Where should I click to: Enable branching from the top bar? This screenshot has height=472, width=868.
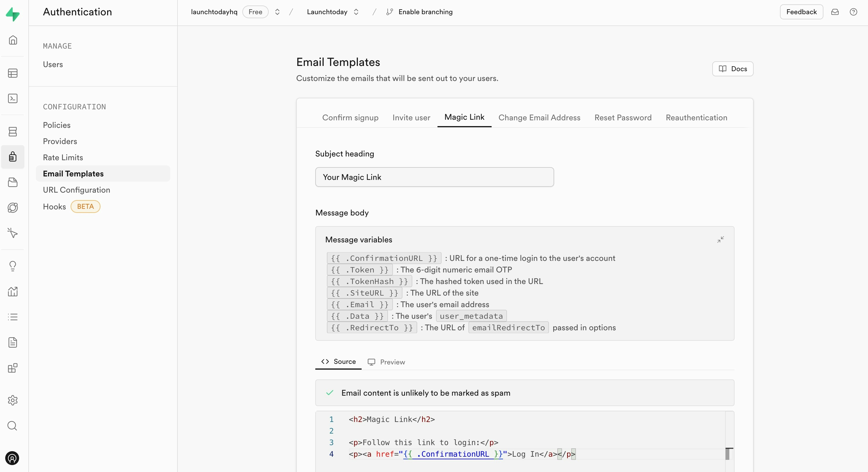point(420,12)
